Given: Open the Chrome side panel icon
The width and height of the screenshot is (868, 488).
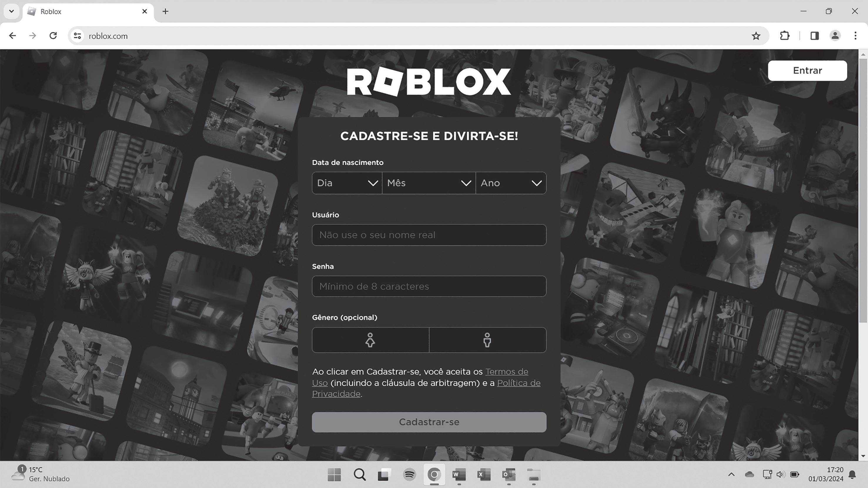Looking at the screenshot, I should click(x=815, y=36).
